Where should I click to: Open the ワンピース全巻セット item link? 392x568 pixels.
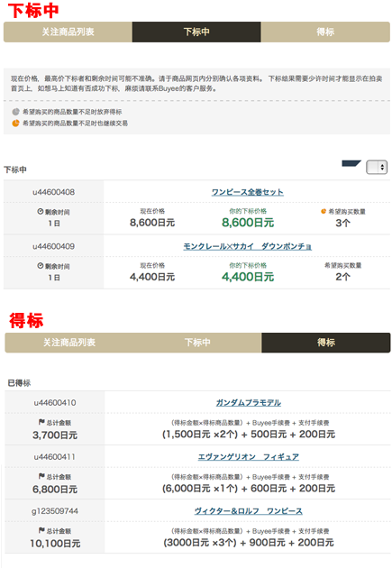[248, 192]
